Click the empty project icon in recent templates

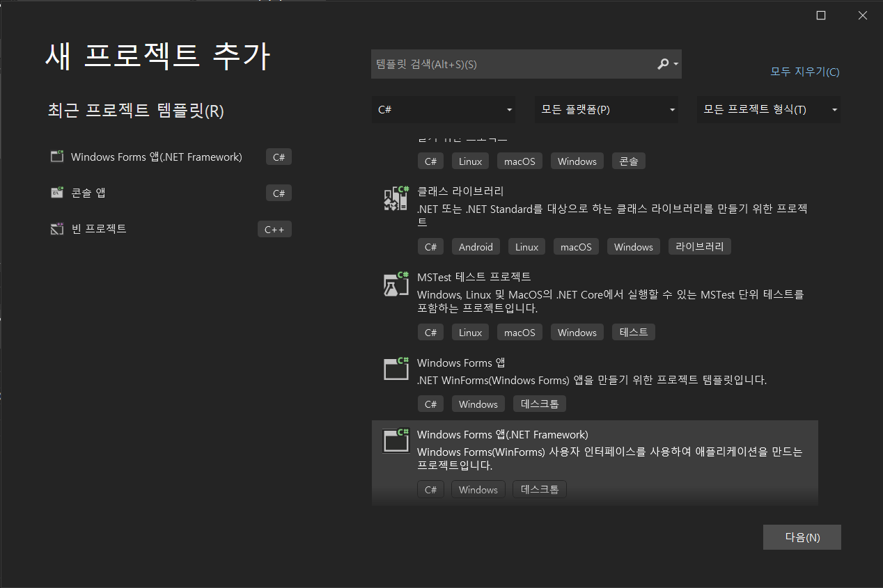57,229
